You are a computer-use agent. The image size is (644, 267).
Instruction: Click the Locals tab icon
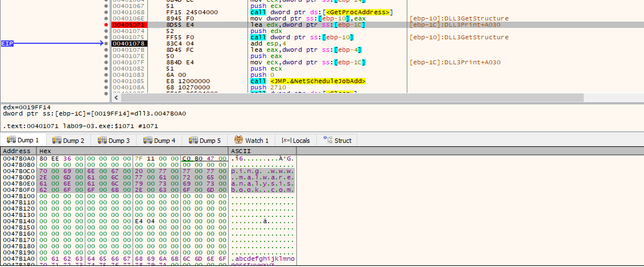click(x=285, y=141)
